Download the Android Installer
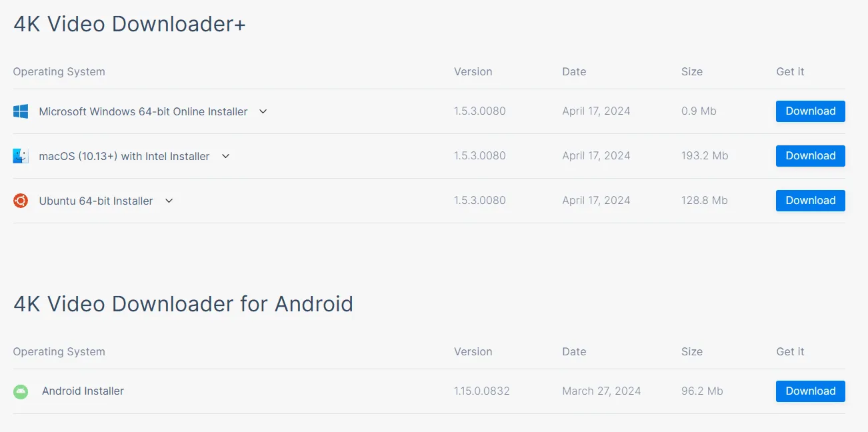 (x=810, y=391)
